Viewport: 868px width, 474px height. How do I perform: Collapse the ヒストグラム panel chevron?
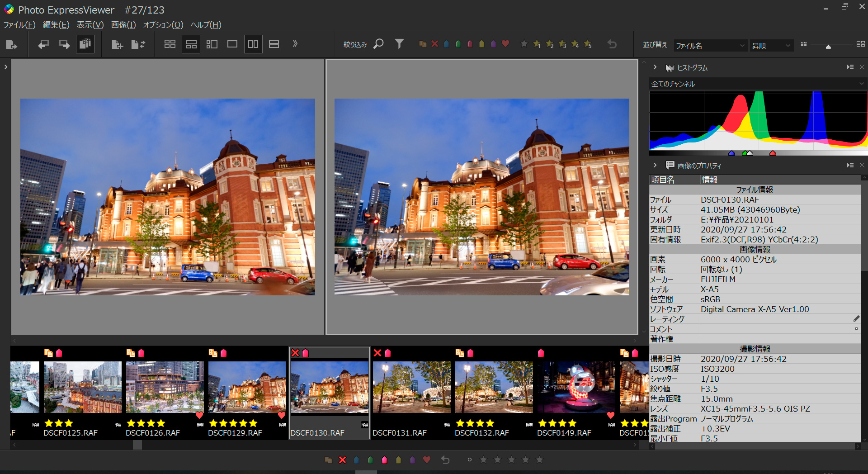655,67
